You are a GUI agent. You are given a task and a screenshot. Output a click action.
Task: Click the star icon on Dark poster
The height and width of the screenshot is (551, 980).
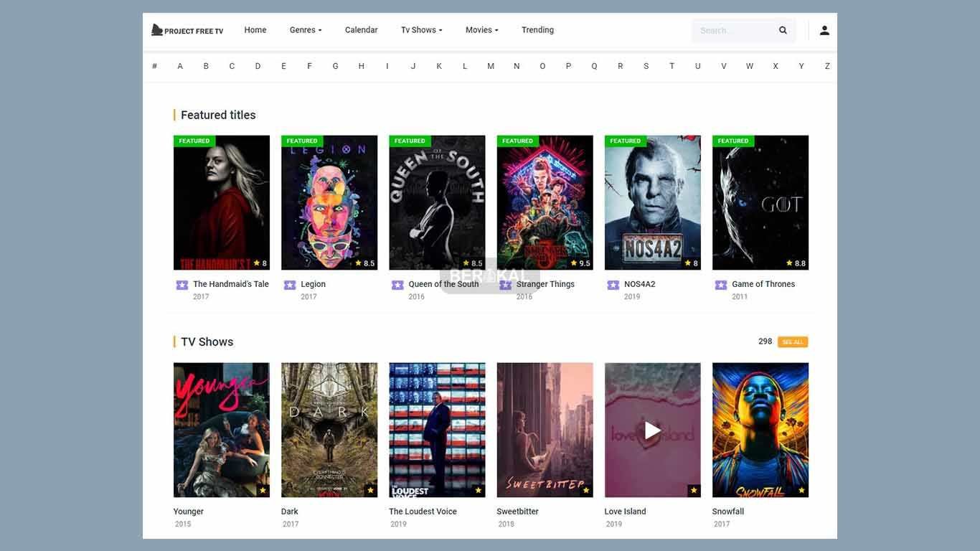coord(370,491)
